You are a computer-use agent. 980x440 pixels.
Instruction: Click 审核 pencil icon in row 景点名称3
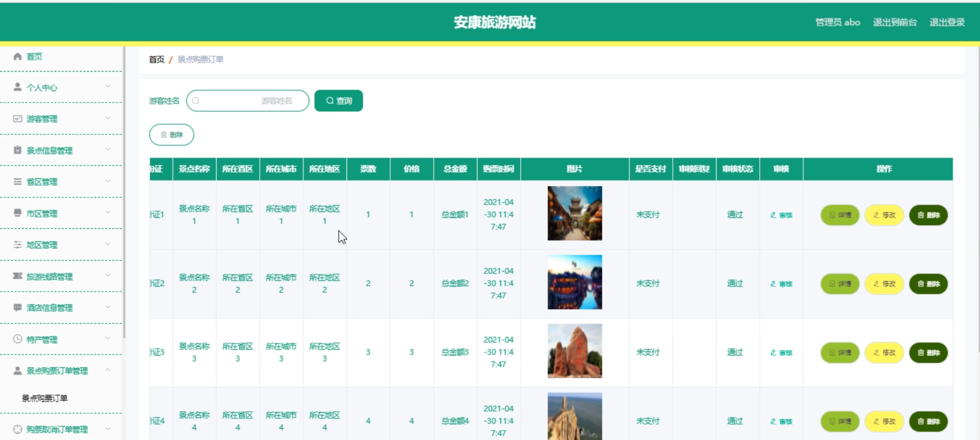pos(773,353)
